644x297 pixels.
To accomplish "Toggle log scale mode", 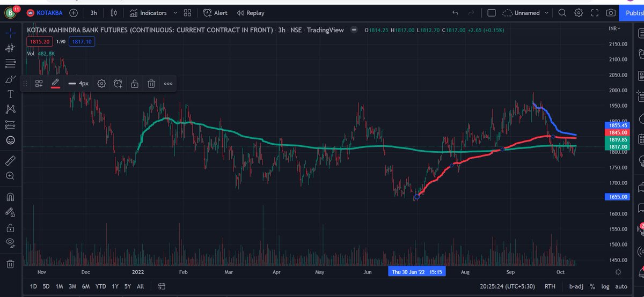I will click(605, 286).
